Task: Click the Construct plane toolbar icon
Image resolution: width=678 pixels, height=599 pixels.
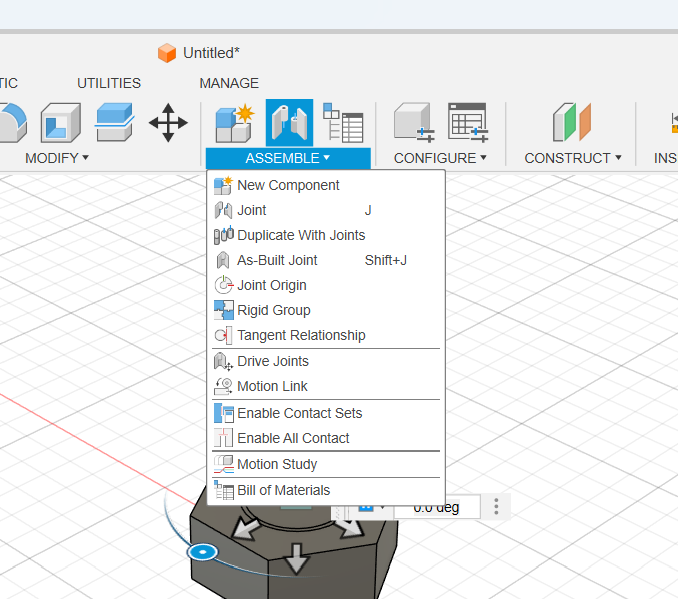Action: (x=572, y=122)
